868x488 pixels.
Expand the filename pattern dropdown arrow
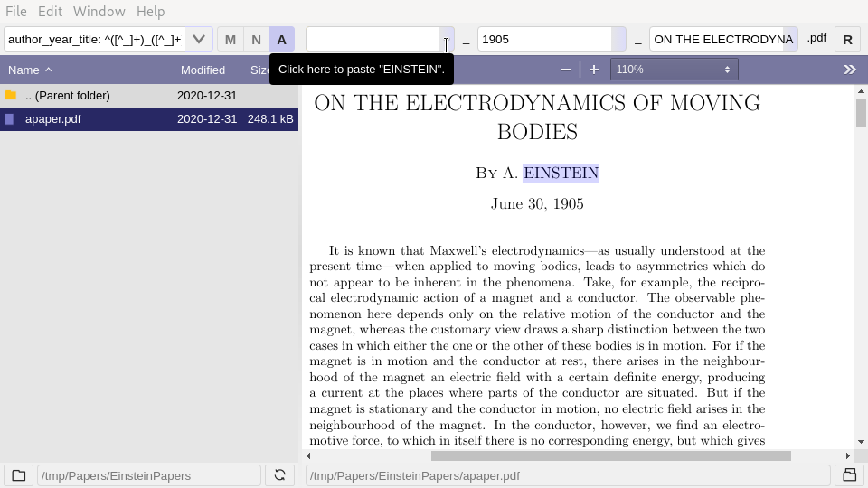point(199,39)
